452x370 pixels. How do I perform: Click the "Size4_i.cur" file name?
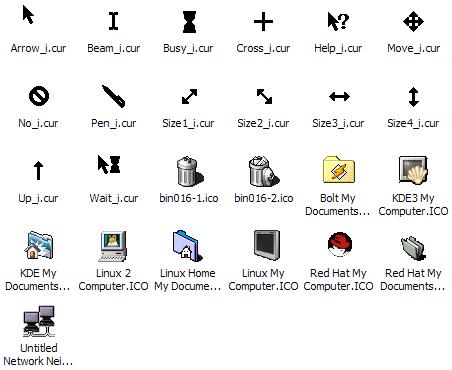[x=413, y=123]
